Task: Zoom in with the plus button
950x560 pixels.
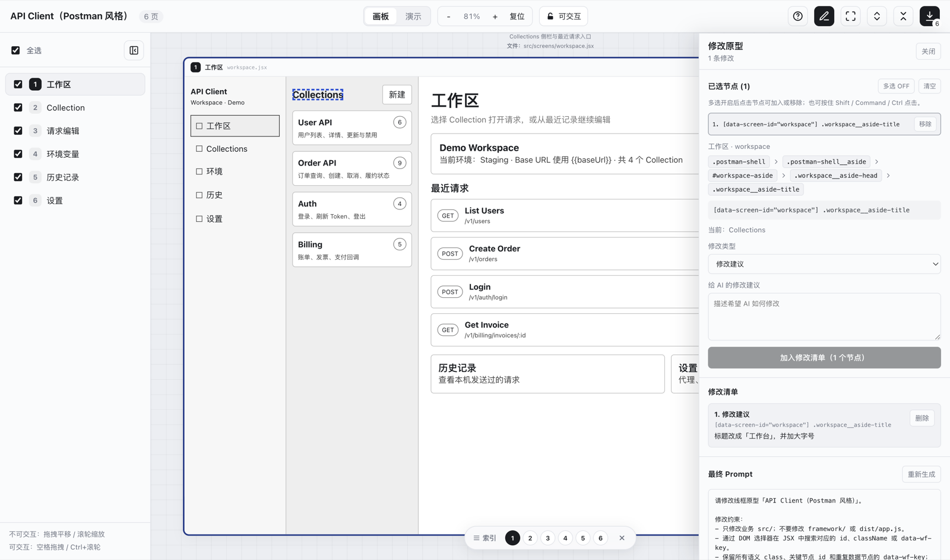Action: (x=495, y=17)
